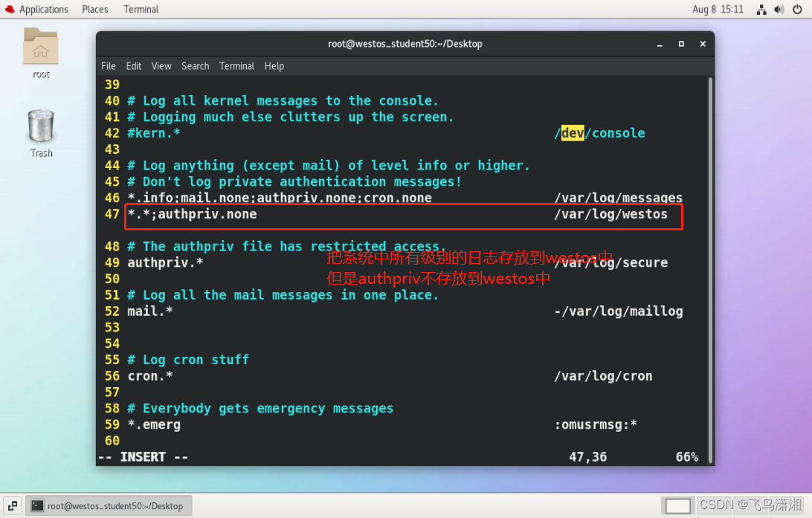Click the workspace switcher box

pyautogui.click(x=678, y=505)
